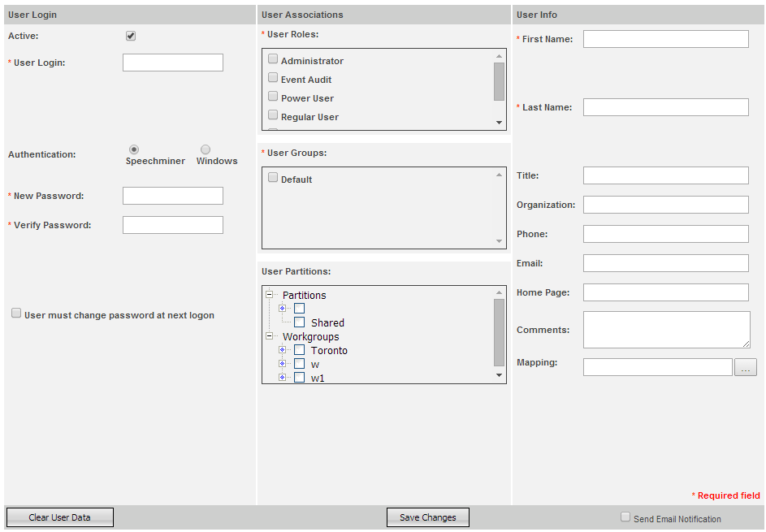Select Speechminer authentication option
Image resolution: width=766 pixels, height=532 pixels.
[x=134, y=149]
